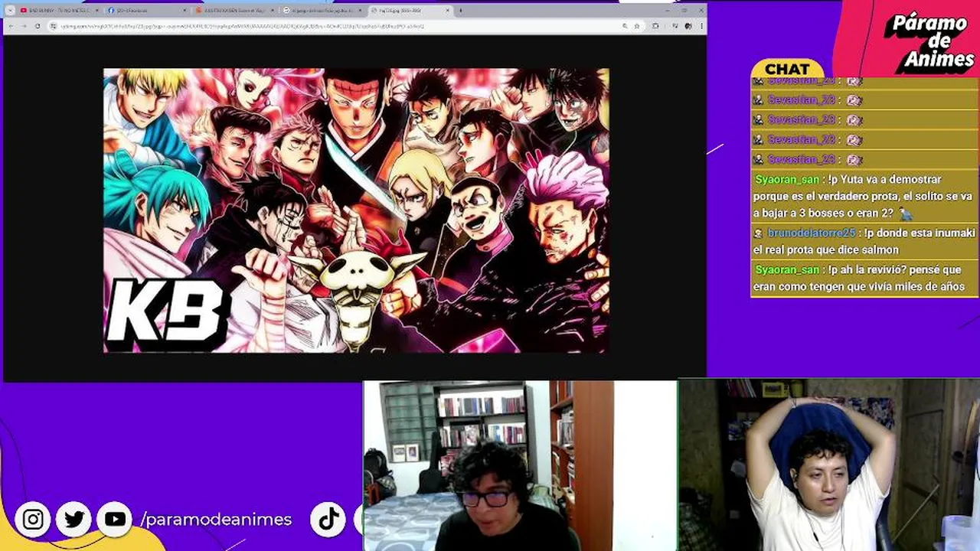Open the Chrome three-dot menu
Image resolution: width=980 pixels, height=551 pixels.
tap(700, 26)
